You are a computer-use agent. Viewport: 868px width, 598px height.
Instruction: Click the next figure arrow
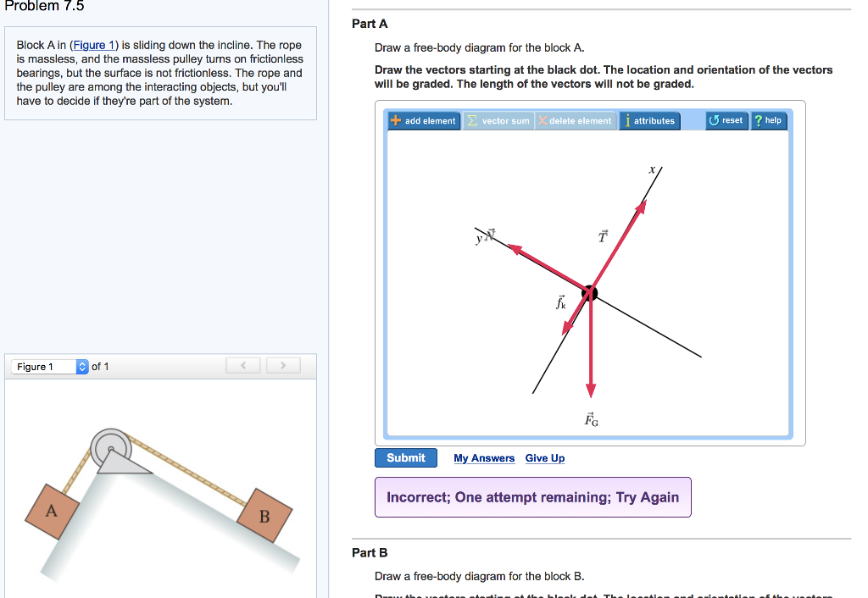coord(283,365)
